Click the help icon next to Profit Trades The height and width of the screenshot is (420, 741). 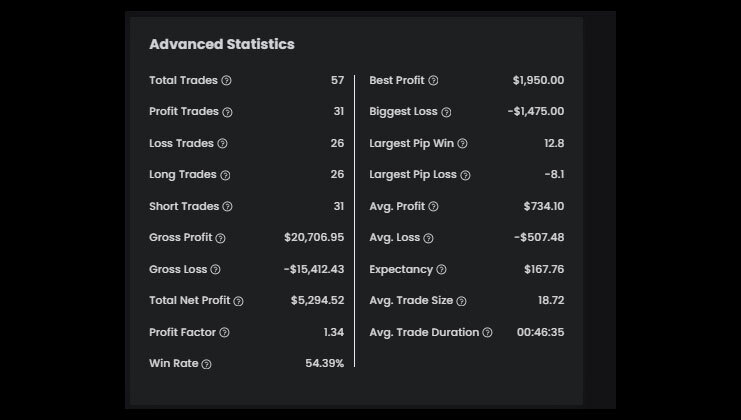(x=227, y=112)
